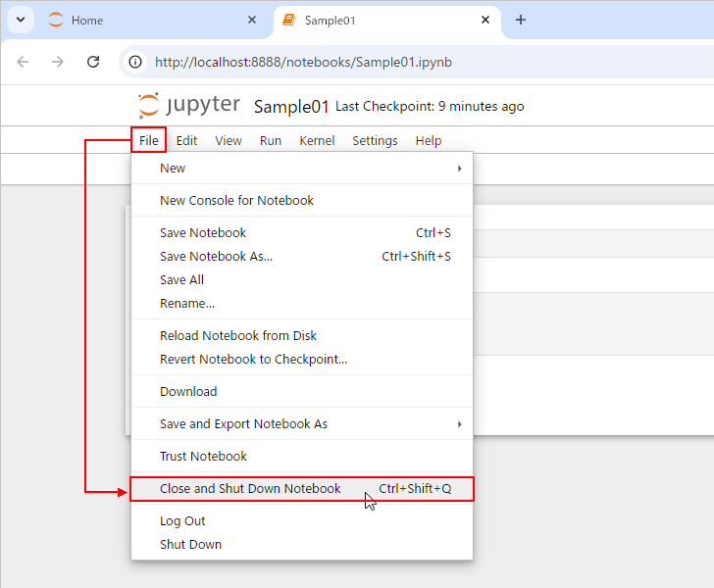Click the localhost notebook URL field
The width and height of the screenshot is (714, 588).
(303, 62)
